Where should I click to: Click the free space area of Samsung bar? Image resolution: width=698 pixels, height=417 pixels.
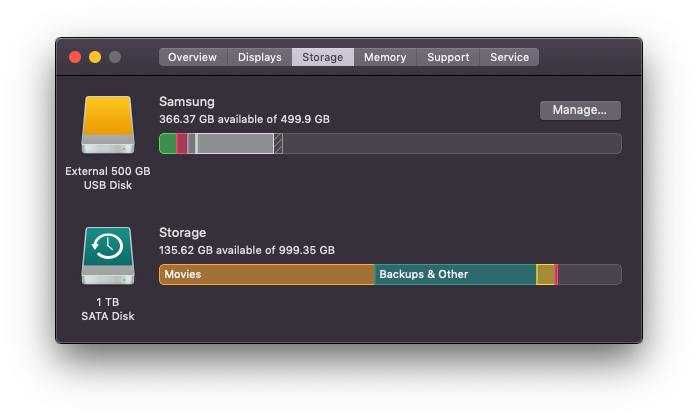452,144
